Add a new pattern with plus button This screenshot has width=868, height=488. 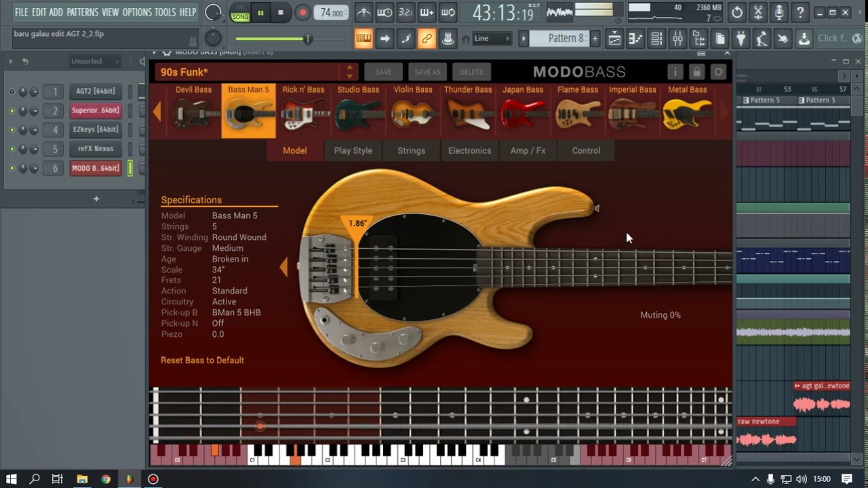(x=595, y=39)
